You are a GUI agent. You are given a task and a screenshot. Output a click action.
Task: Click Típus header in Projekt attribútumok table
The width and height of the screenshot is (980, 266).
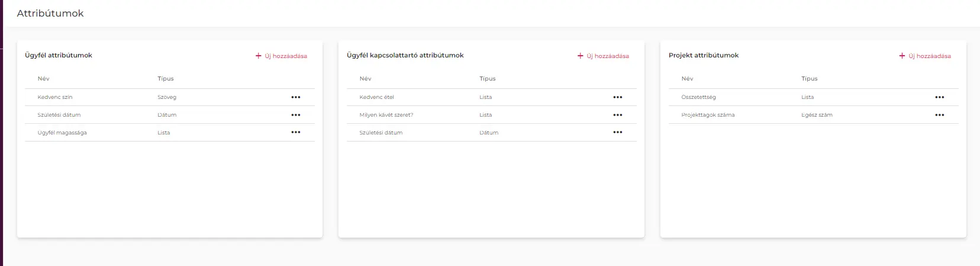coord(810,79)
